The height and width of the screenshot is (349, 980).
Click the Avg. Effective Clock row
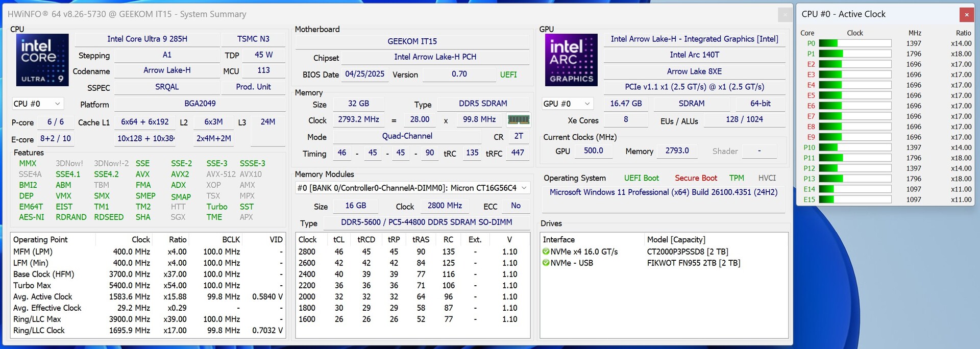point(148,308)
